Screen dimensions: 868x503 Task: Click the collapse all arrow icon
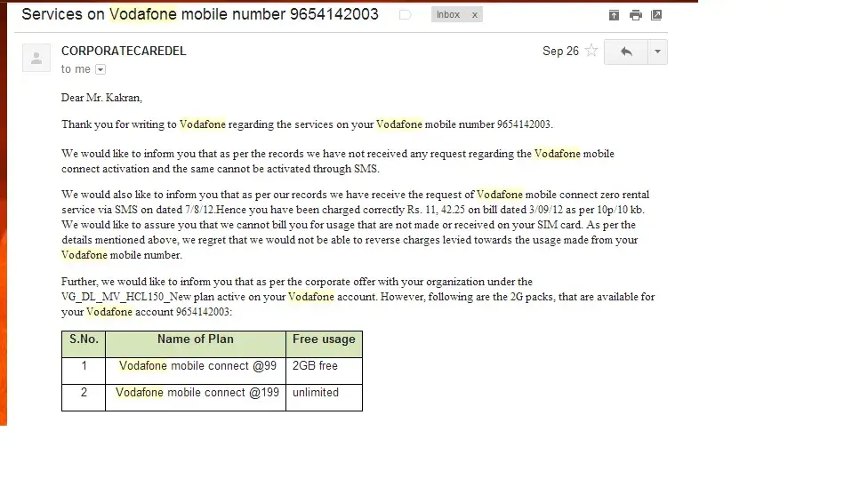click(614, 15)
